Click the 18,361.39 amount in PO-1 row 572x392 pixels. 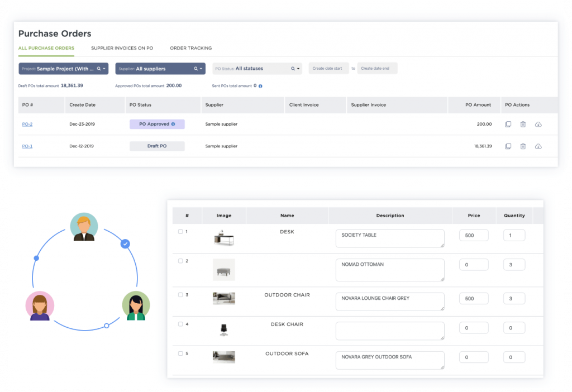483,146
